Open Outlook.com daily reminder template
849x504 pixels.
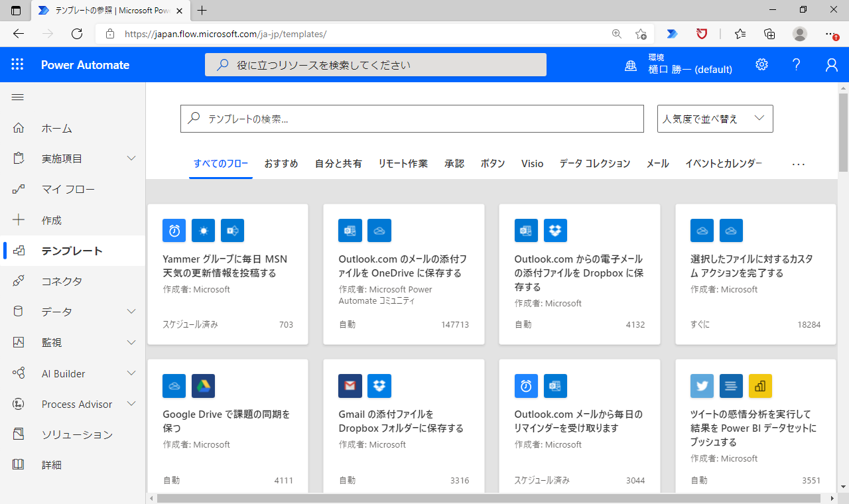tap(580, 426)
